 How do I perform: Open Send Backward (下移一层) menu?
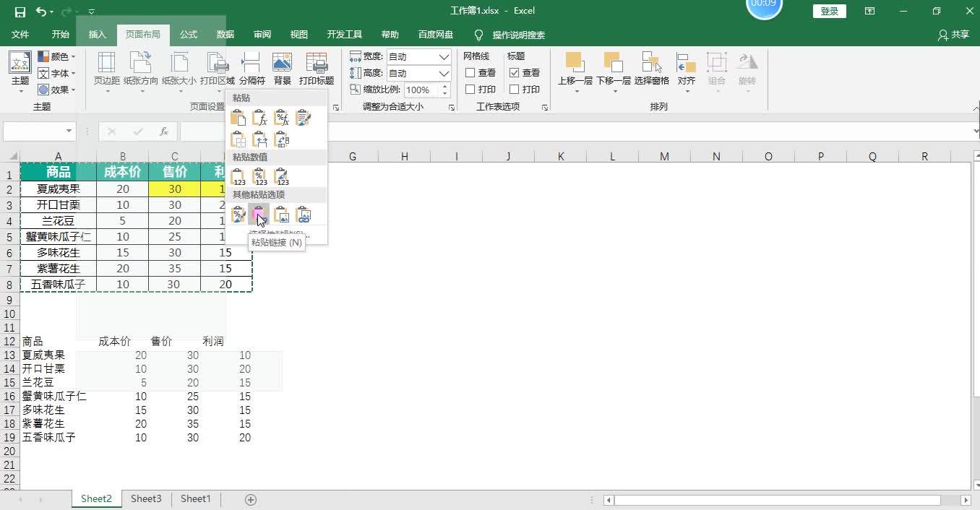coord(613,72)
